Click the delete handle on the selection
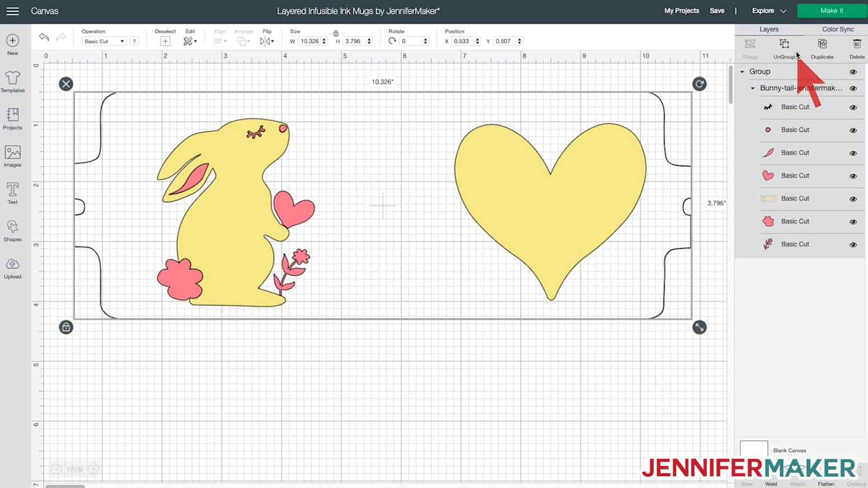This screenshot has height=488, width=868. pyautogui.click(x=66, y=84)
